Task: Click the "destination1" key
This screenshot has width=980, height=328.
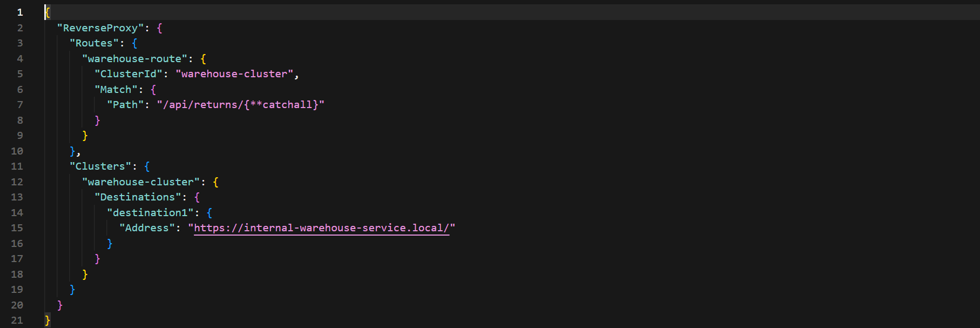Action: point(150,213)
